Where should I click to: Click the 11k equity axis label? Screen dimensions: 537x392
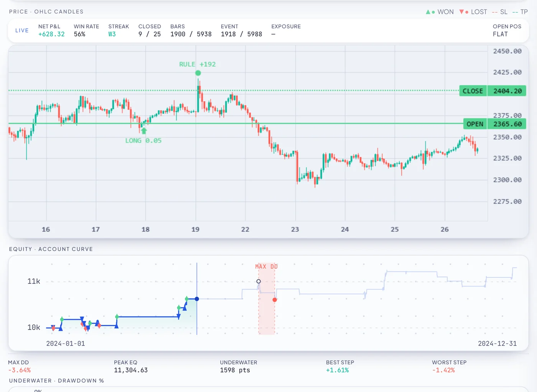click(34, 281)
